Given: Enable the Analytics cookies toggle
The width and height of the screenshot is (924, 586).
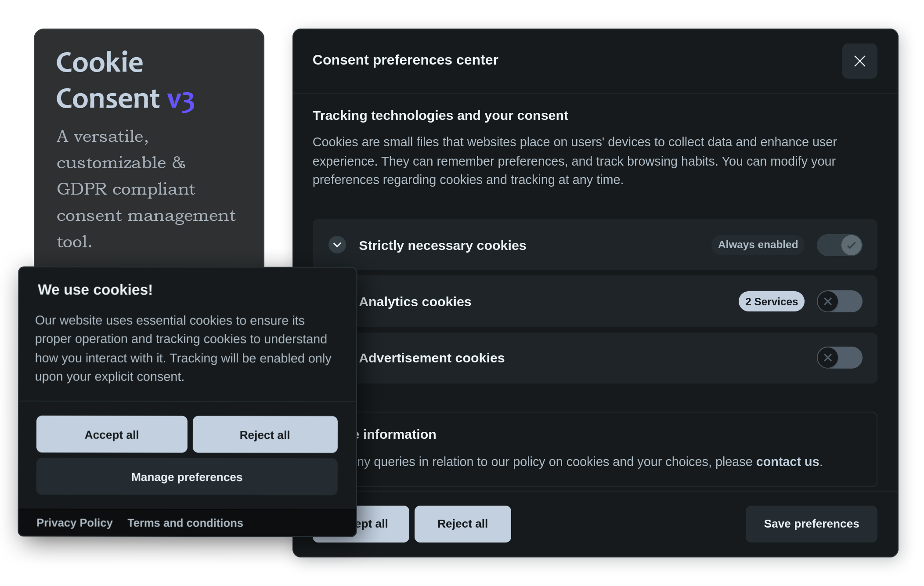Looking at the screenshot, I should coord(839,301).
